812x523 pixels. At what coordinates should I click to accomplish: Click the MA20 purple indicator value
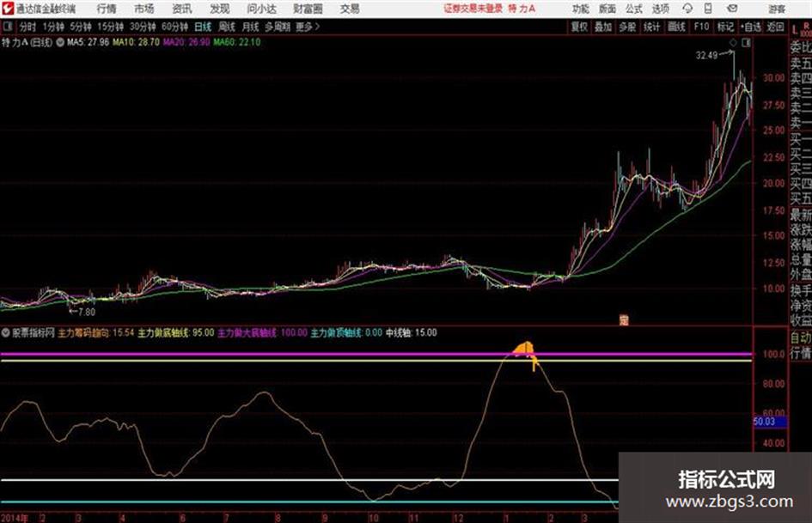pyautogui.click(x=186, y=42)
